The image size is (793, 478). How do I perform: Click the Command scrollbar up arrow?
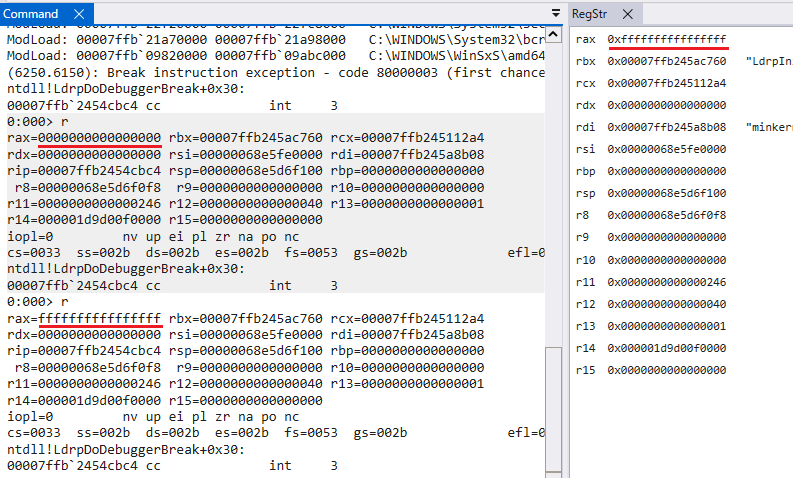point(553,34)
